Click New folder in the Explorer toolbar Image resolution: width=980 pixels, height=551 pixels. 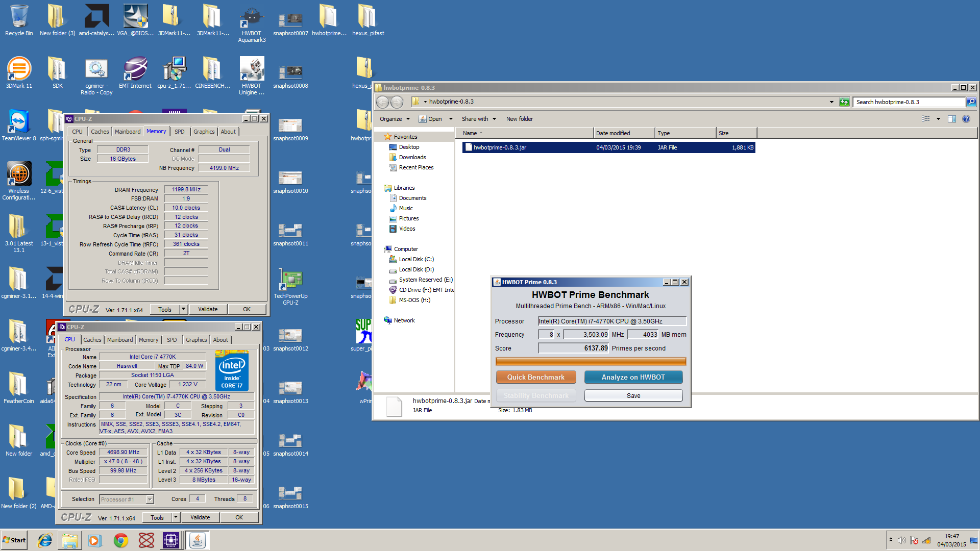(520, 119)
